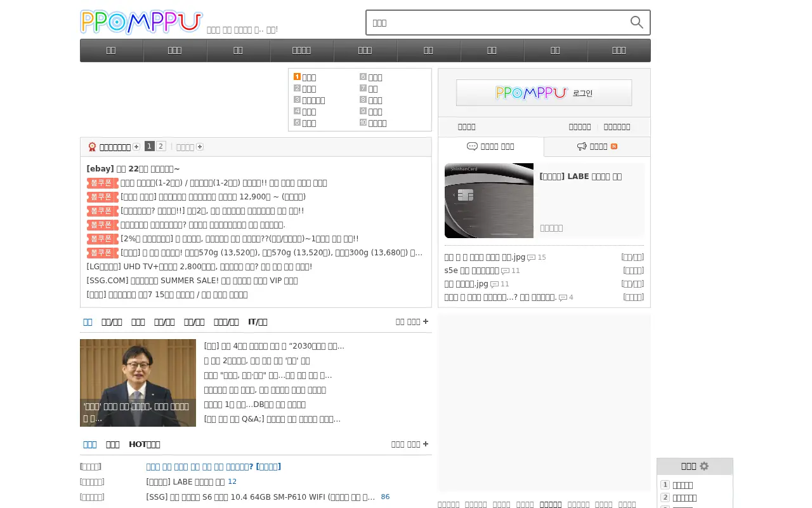Click the rank 10 badge in the keyword ranking box
The height and width of the screenshot is (508, 812).
click(x=363, y=123)
